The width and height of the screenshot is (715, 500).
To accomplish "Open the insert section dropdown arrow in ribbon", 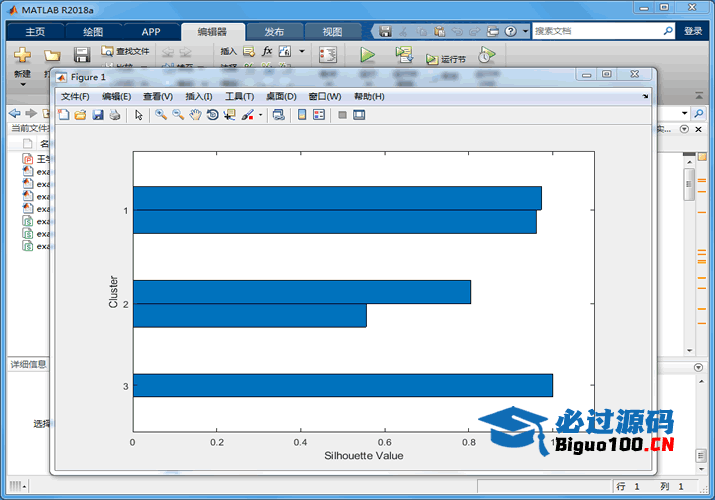I will point(301,51).
